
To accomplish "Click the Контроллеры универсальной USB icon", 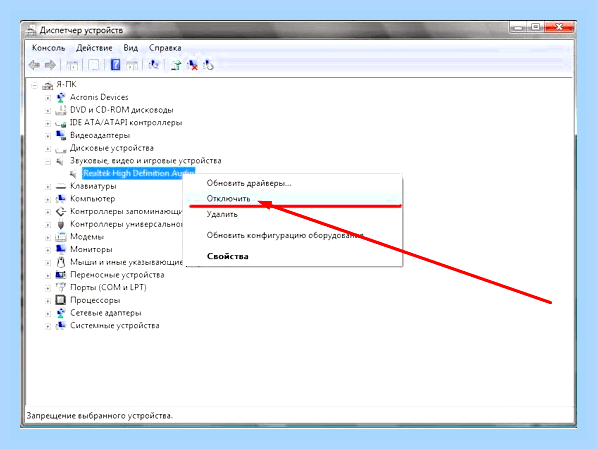I will [61, 224].
